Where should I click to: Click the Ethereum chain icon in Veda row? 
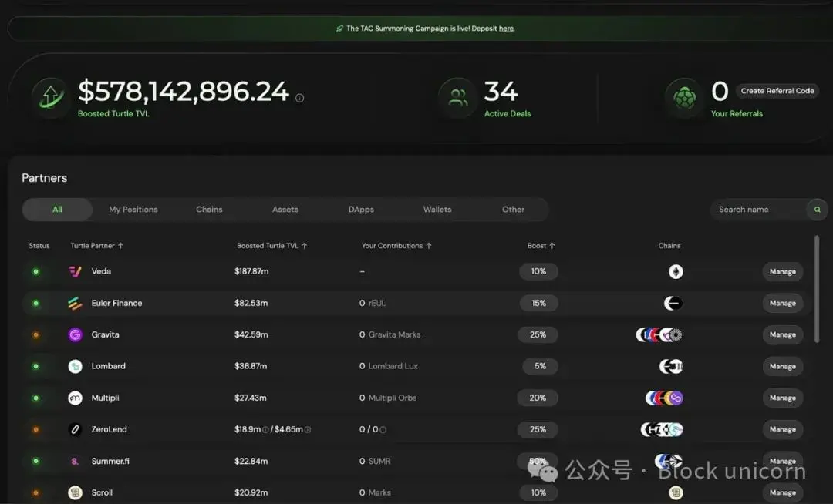pyautogui.click(x=676, y=271)
